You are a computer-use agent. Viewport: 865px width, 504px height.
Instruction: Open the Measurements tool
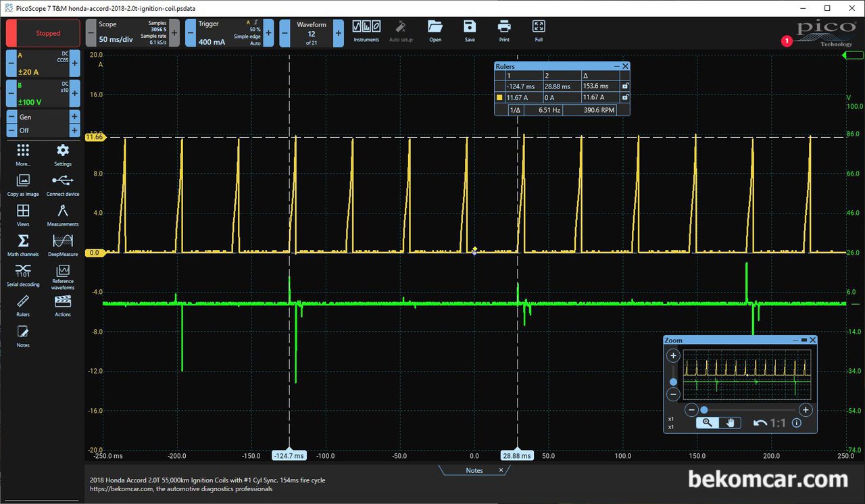pyautogui.click(x=63, y=215)
